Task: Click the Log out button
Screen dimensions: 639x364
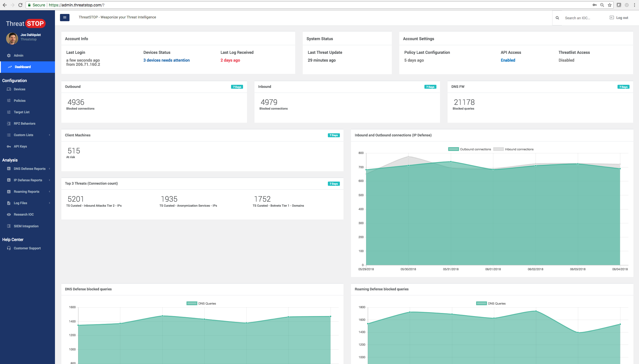Action: 619,17
